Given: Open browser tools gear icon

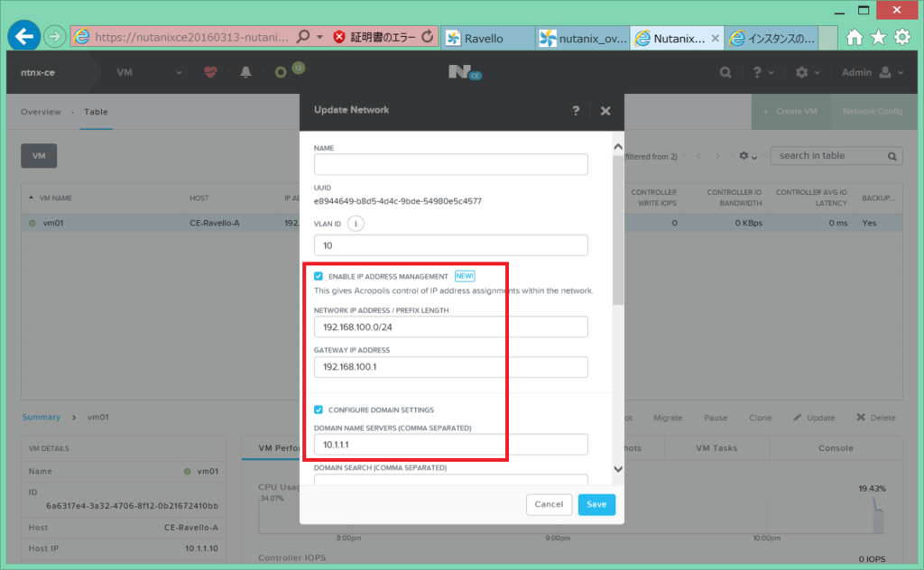Looking at the screenshot, I should coord(902,38).
